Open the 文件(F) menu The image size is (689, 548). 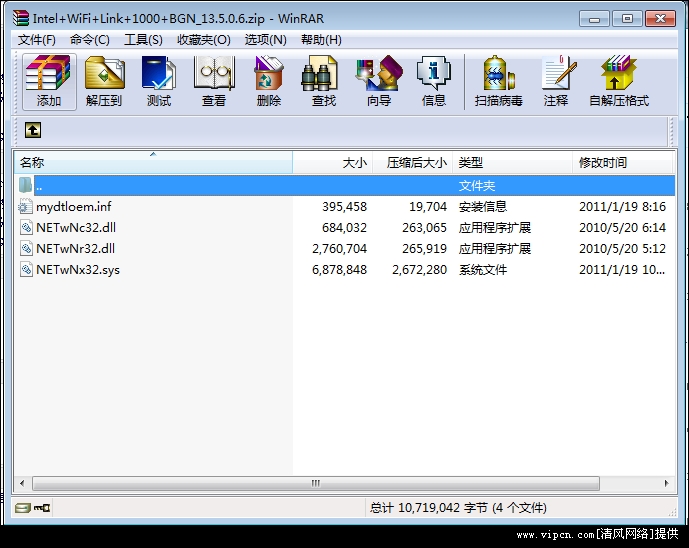coord(36,40)
